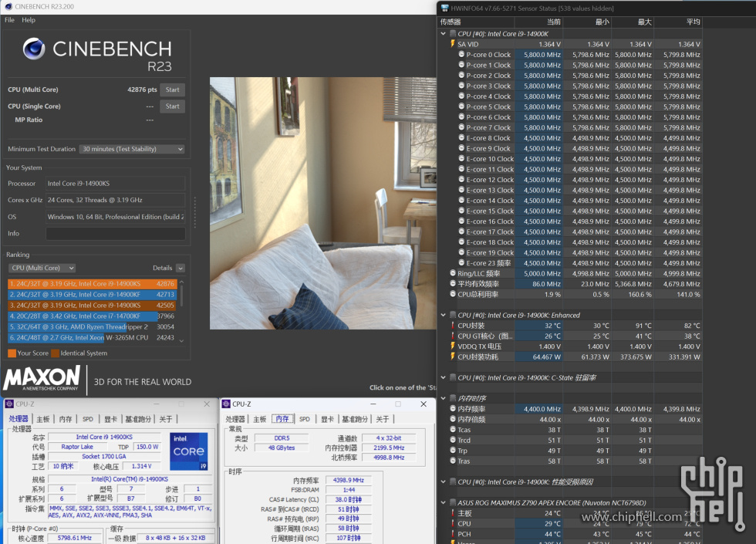Open the Minimum Test Duration dropdown
The image size is (756, 544).
[133, 149]
